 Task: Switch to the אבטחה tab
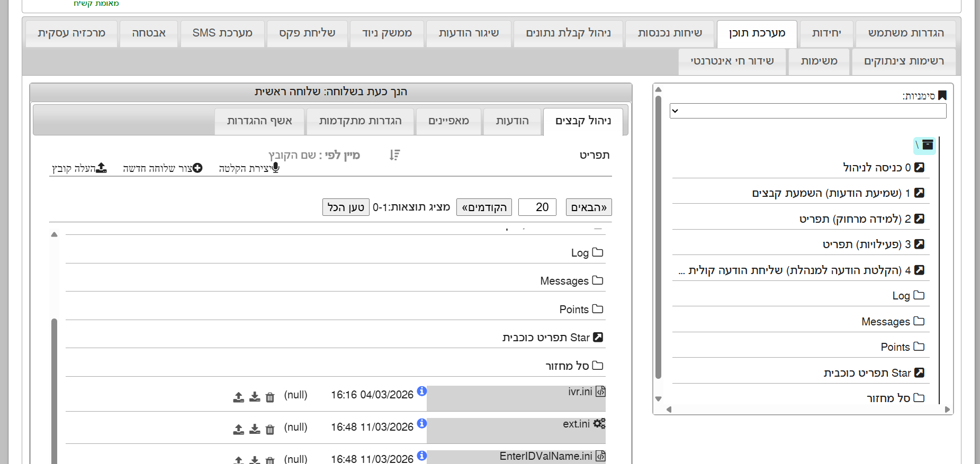tap(149, 33)
